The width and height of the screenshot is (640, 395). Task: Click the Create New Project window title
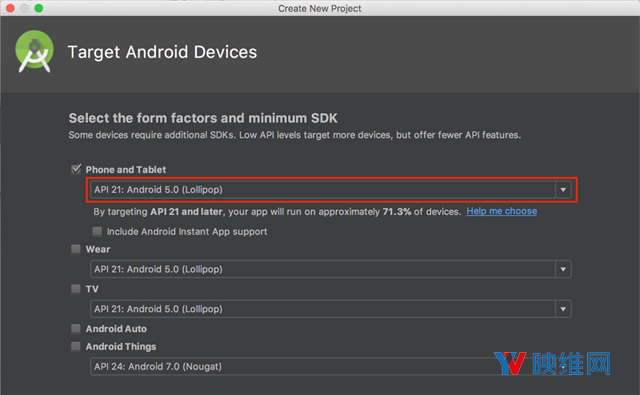coord(320,9)
